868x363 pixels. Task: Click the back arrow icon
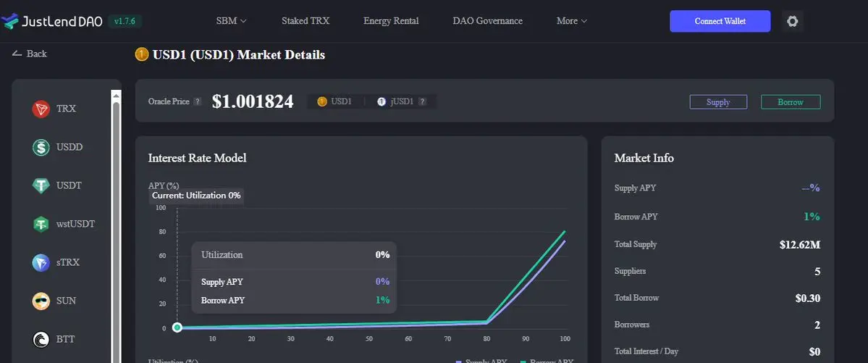(x=17, y=54)
